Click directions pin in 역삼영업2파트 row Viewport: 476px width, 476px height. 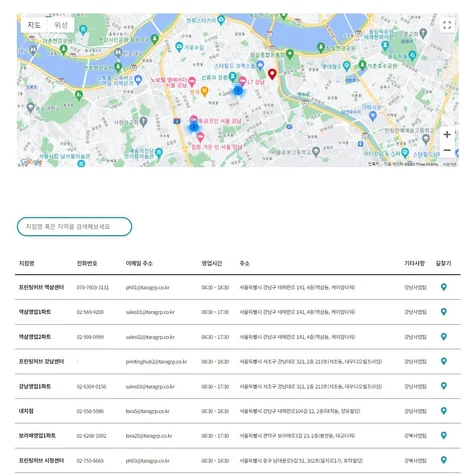click(x=443, y=336)
